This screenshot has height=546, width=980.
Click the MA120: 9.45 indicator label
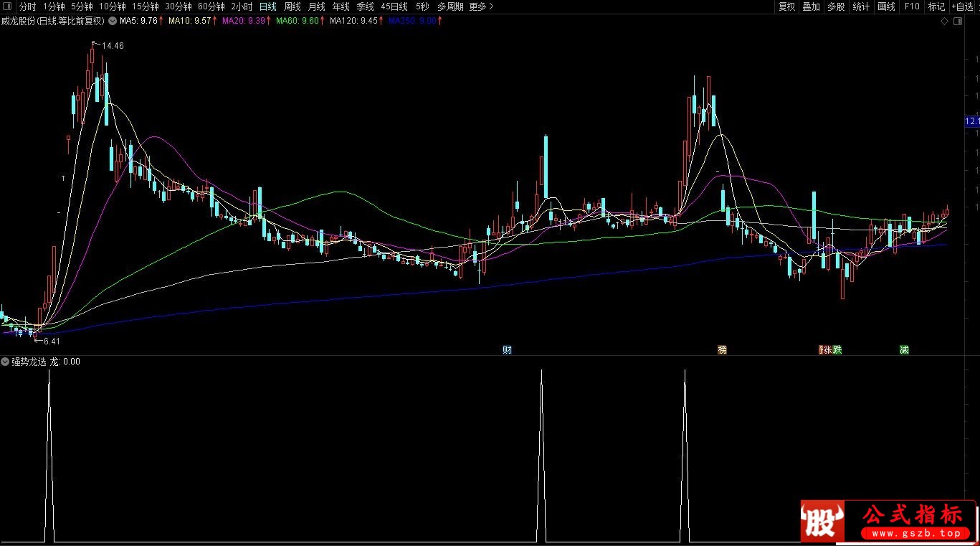353,21
